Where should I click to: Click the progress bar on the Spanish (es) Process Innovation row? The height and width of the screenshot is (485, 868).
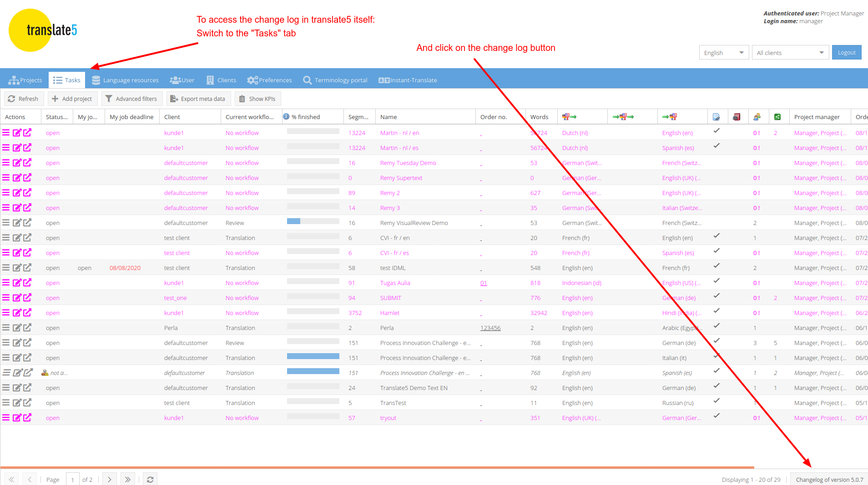[x=313, y=371]
